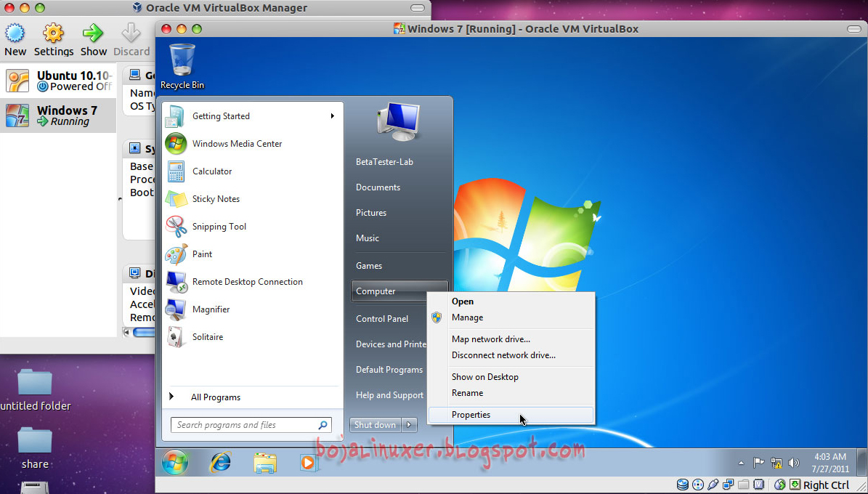Image resolution: width=868 pixels, height=494 pixels.
Task: Click the hard disk activity status icon
Action: pyautogui.click(x=683, y=485)
